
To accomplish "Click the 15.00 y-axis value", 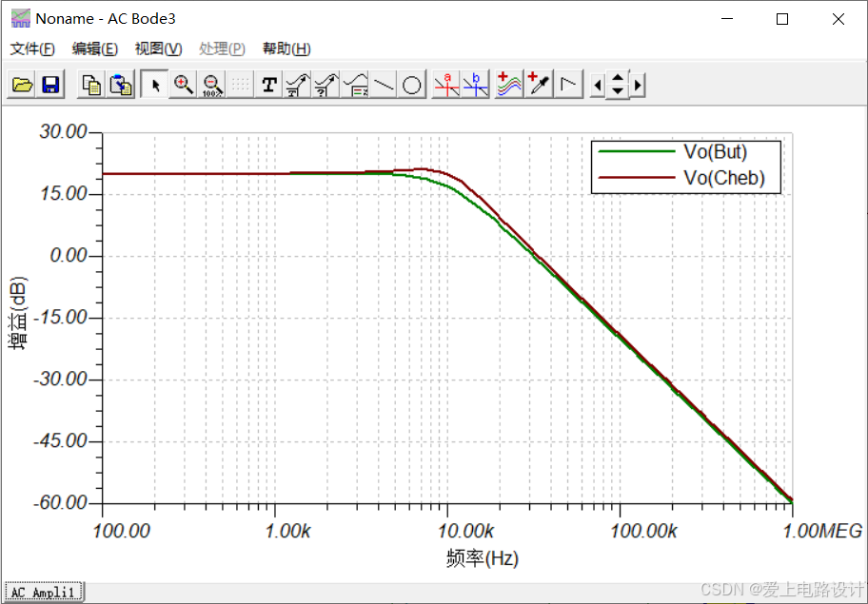I will (x=63, y=194).
